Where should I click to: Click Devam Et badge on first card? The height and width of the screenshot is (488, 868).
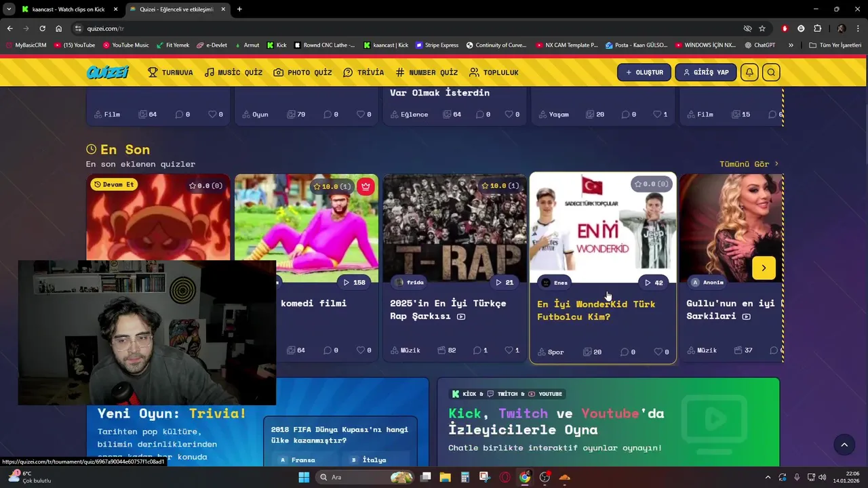(114, 184)
